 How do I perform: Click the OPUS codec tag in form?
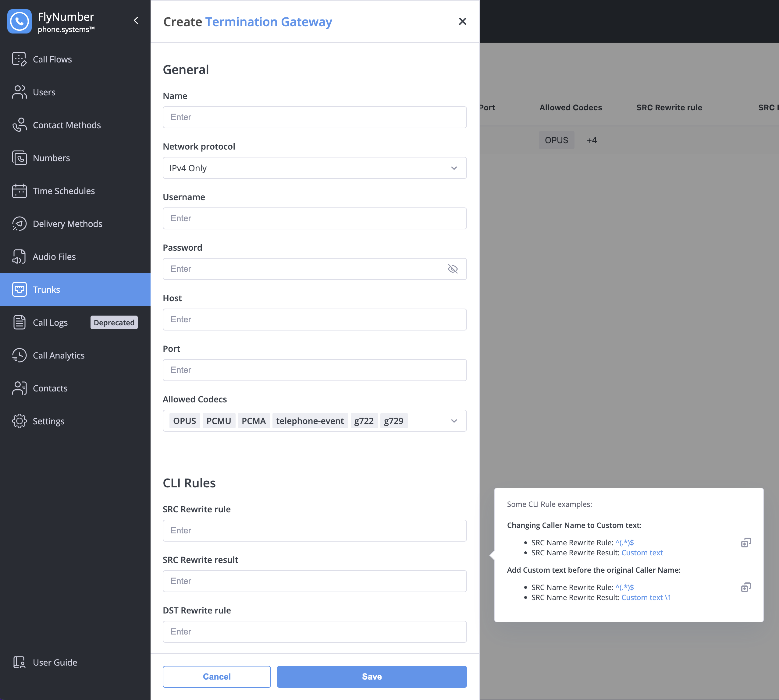tap(184, 421)
